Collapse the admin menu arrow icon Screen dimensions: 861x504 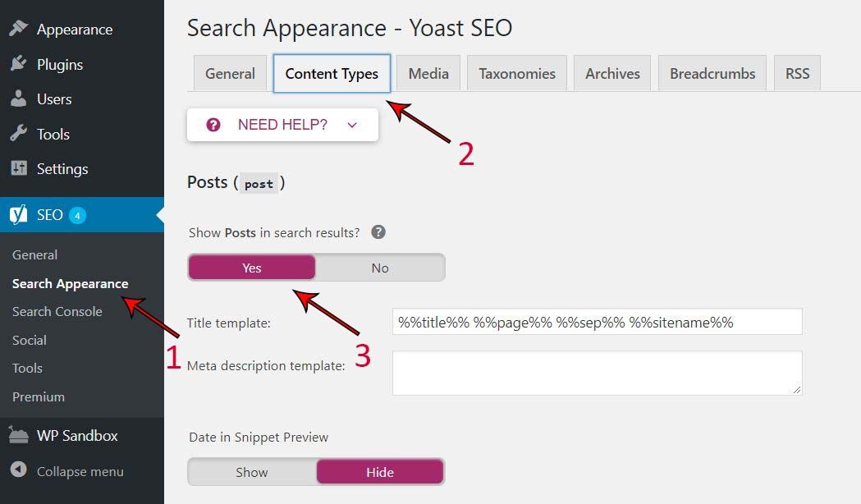coord(18,470)
